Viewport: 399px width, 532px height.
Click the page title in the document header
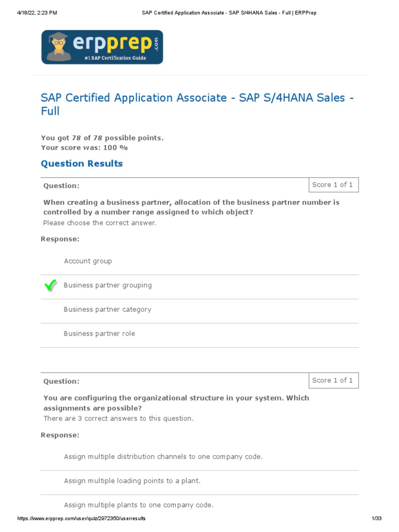tap(229, 13)
